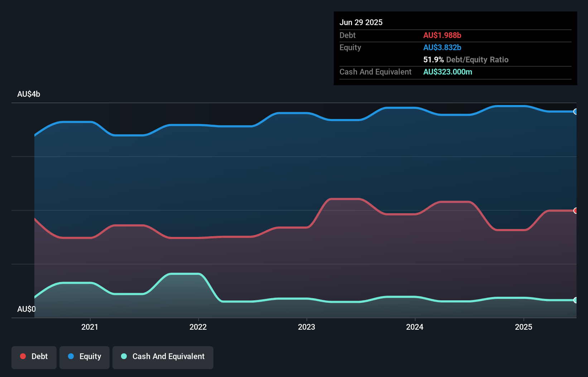Toggle the Debt series via its legend chip
588x377 pixels.
(34, 357)
